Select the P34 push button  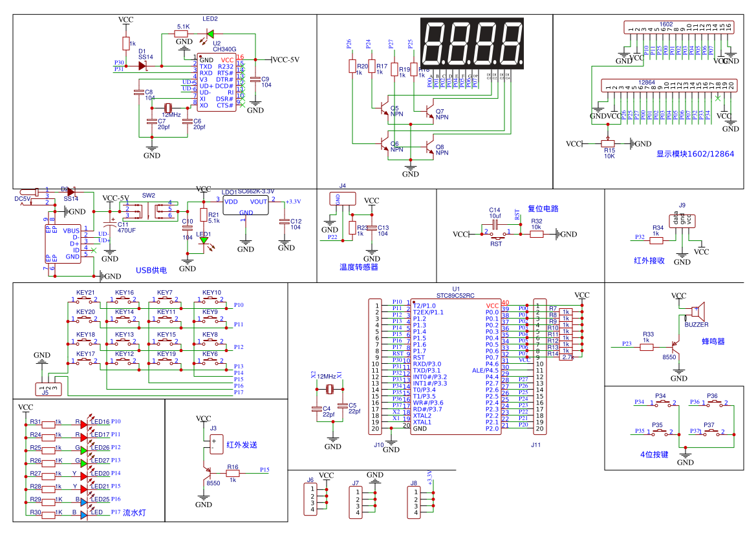coord(661,403)
